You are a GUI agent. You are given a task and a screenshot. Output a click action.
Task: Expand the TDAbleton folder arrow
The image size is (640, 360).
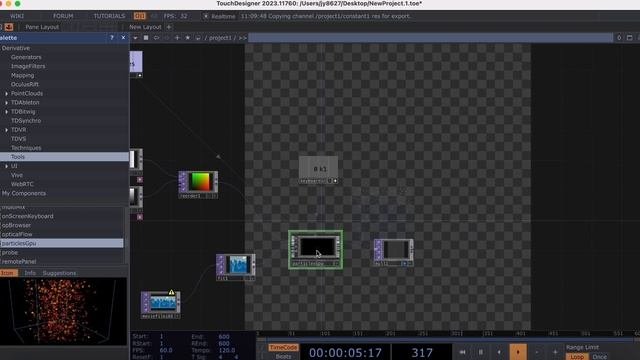7,102
